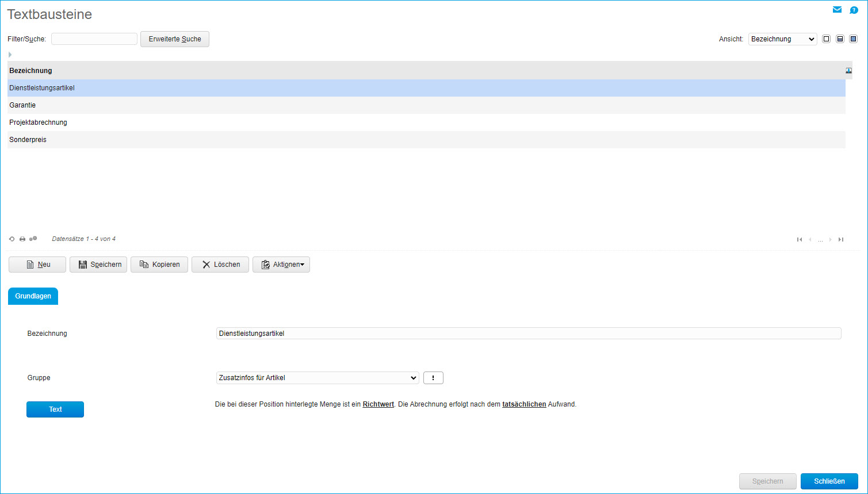Image resolution: width=868 pixels, height=494 pixels.
Task: Switch to the empty-square layout view
Action: pyautogui.click(x=827, y=39)
